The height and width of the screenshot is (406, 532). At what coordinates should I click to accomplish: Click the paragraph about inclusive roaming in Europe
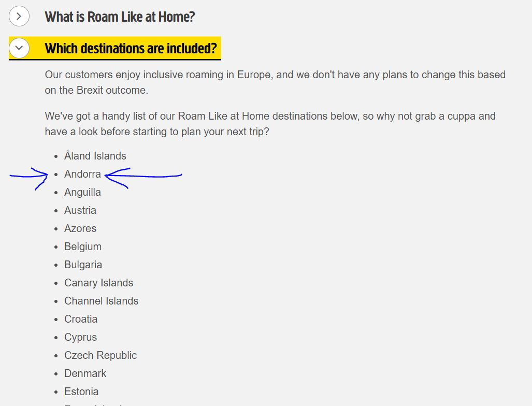[275, 82]
